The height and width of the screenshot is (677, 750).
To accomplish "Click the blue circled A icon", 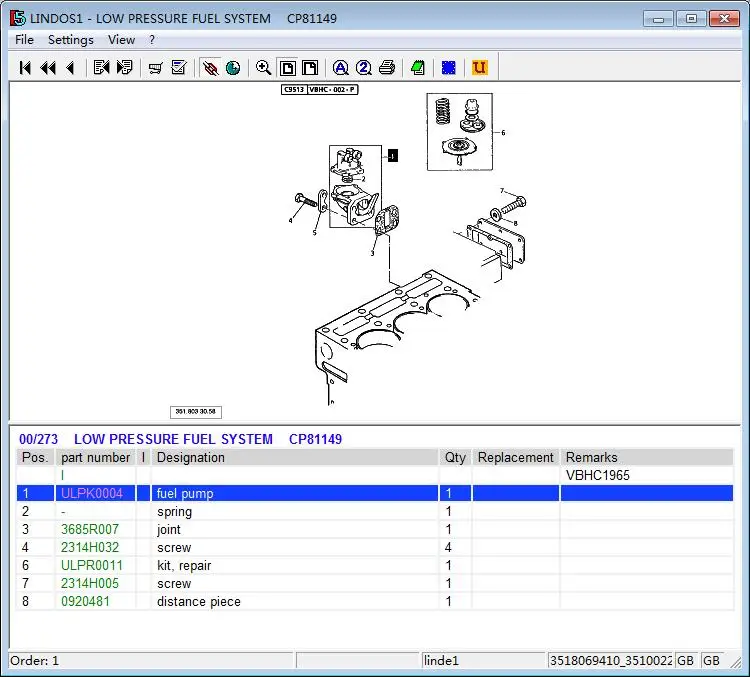I will point(340,68).
